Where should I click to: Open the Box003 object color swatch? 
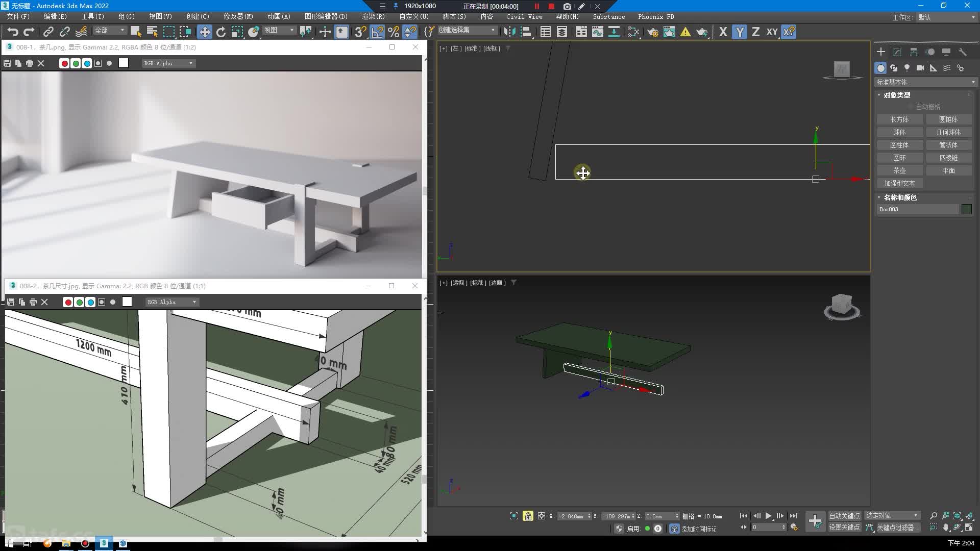point(966,209)
